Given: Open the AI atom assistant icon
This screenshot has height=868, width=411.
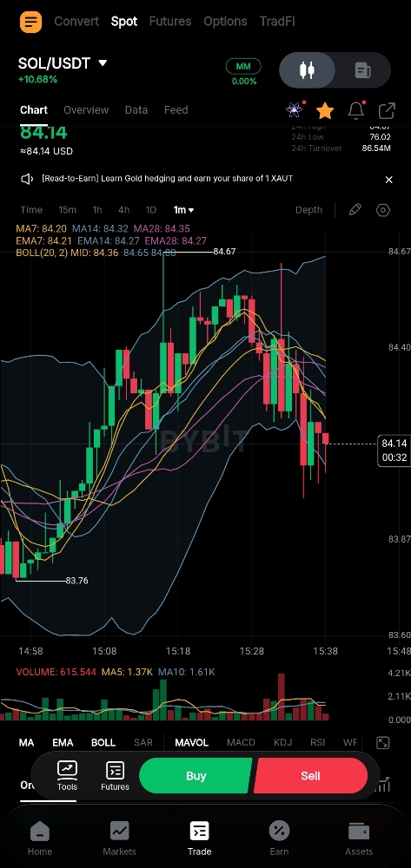Looking at the screenshot, I should (295, 110).
